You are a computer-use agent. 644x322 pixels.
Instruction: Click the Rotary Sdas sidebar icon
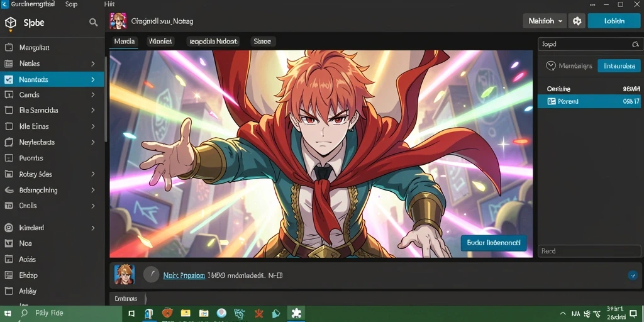9,174
